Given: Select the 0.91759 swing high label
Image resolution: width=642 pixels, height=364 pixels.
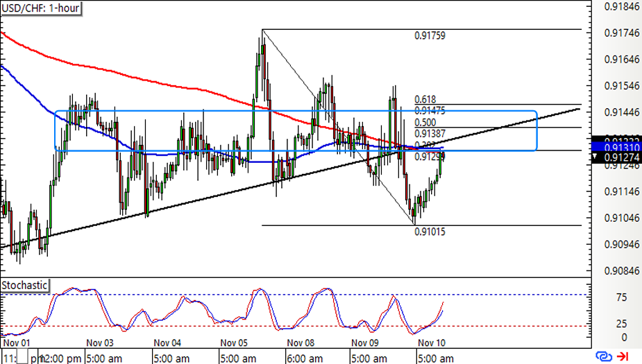Looking at the screenshot, I should 430,36.
